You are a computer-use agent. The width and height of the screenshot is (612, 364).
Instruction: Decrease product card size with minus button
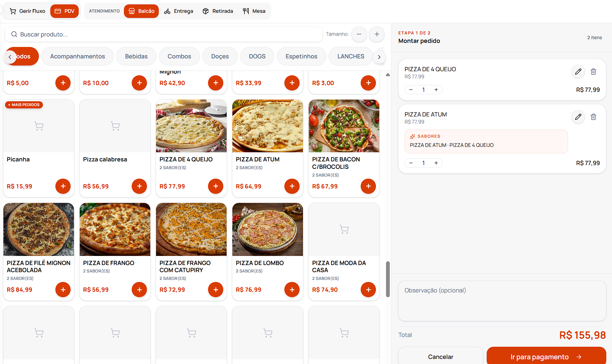[359, 34]
